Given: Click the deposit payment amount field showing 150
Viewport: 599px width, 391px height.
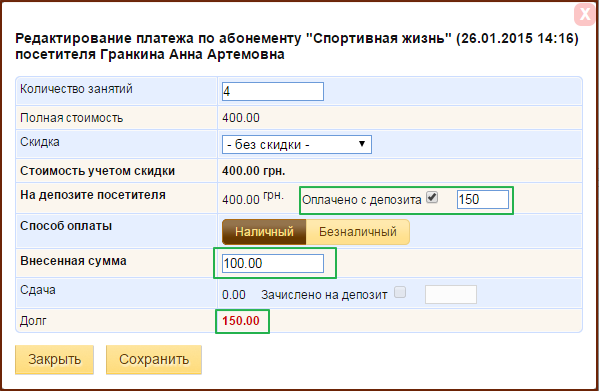Looking at the screenshot, I should [x=483, y=199].
